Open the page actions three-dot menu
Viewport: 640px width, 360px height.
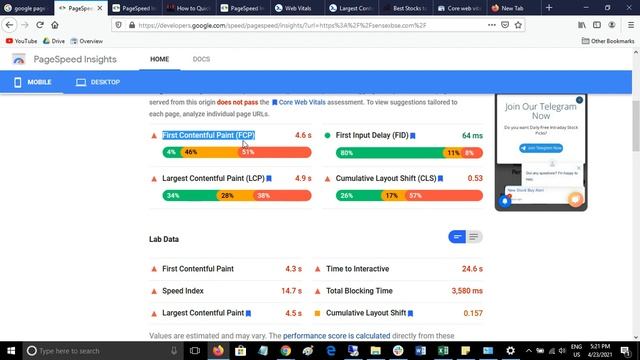coord(491,25)
